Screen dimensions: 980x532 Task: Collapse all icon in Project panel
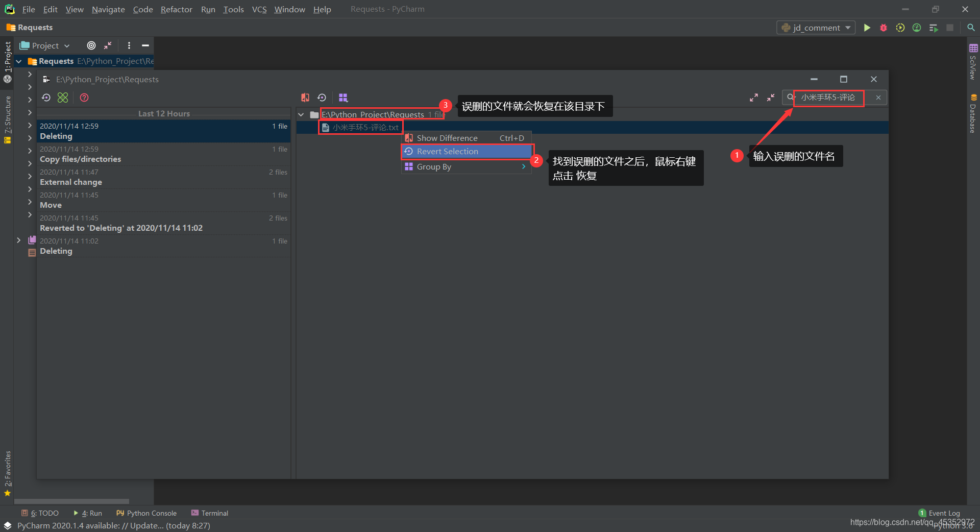tap(108, 45)
